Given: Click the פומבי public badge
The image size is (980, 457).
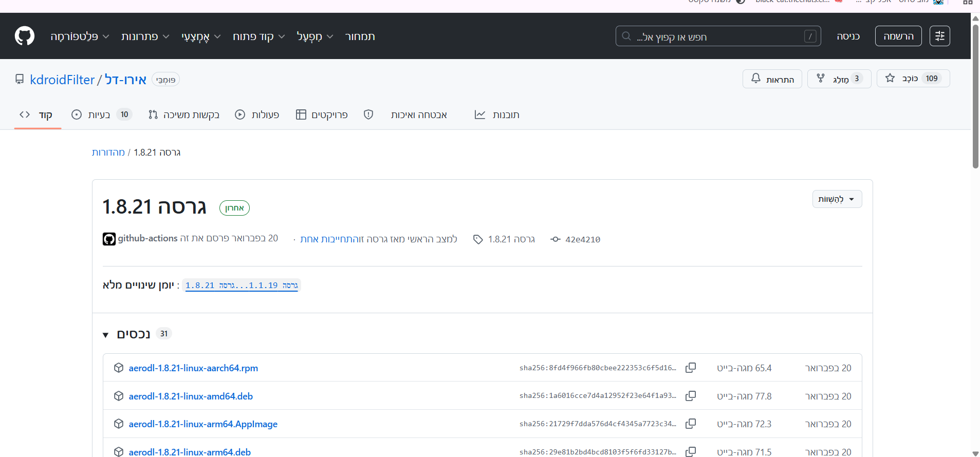Looking at the screenshot, I should click(165, 80).
